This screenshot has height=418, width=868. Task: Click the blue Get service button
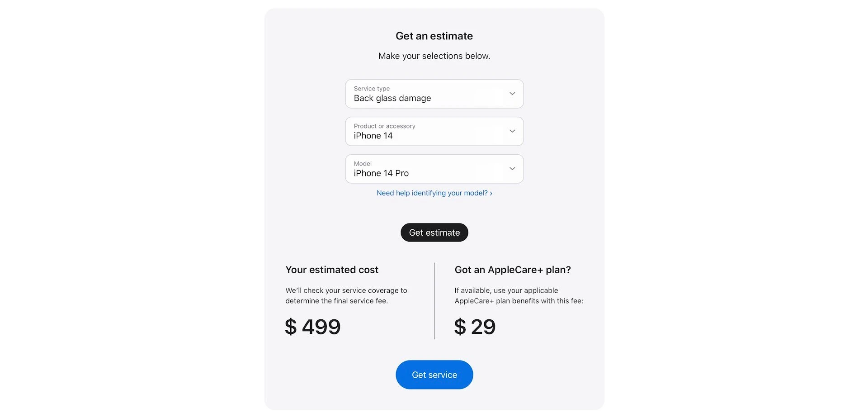434,375
